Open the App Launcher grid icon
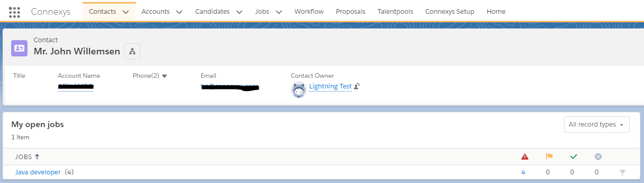The height and width of the screenshot is (183, 644). click(x=14, y=12)
